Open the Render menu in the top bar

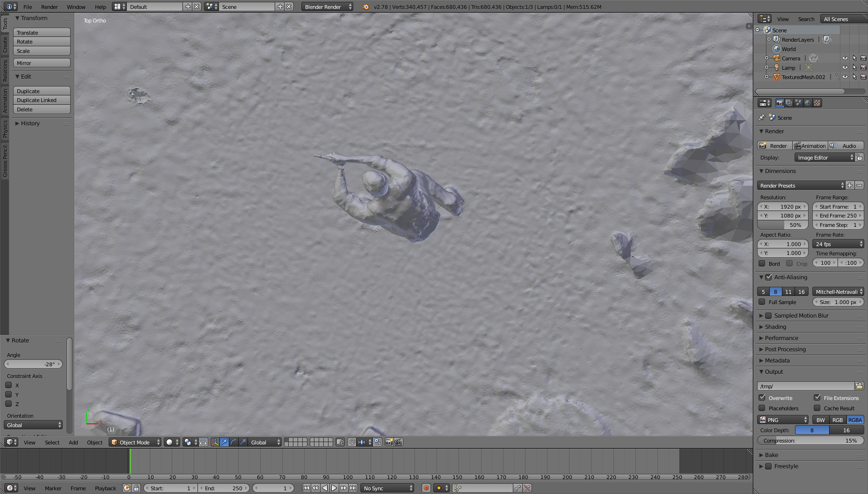49,7
